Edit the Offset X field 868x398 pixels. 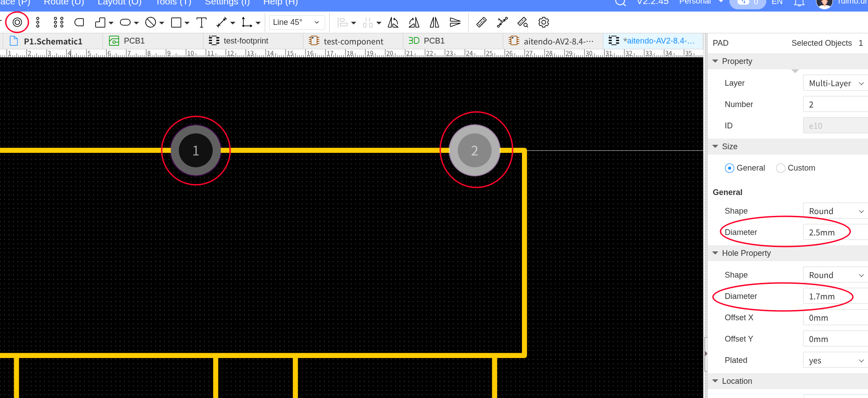click(x=836, y=318)
